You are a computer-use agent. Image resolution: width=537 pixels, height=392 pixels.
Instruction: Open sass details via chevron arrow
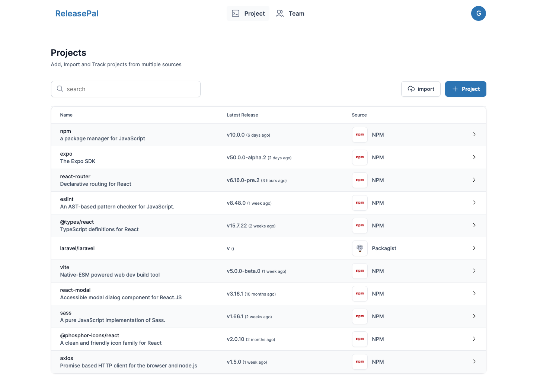(474, 316)
